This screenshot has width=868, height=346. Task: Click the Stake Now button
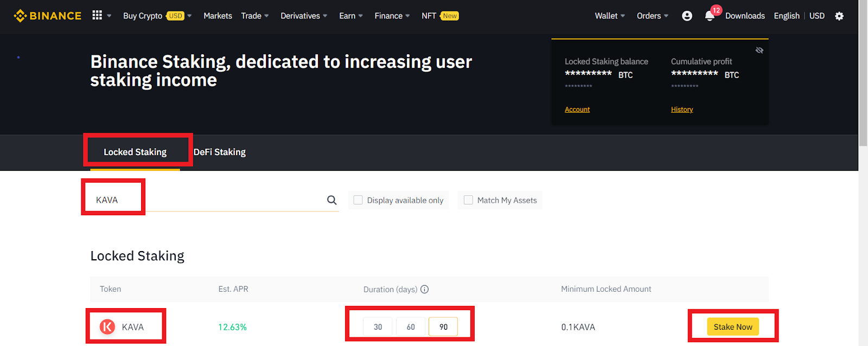point(733,326)
